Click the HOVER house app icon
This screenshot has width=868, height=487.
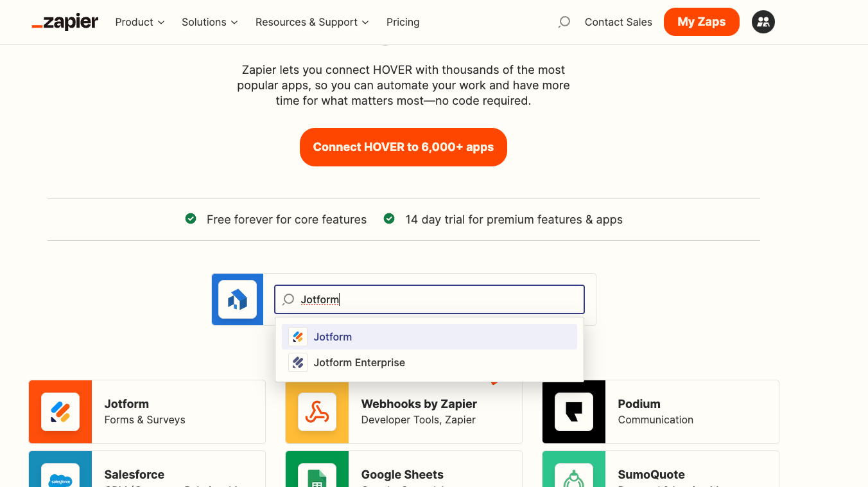click(238, 299)
